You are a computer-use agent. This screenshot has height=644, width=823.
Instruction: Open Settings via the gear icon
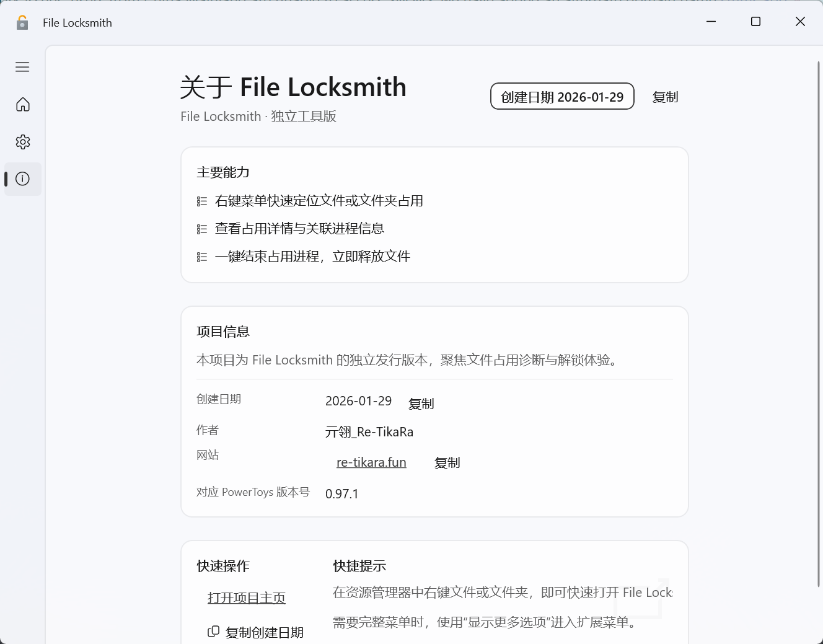(x=22, y=141)
